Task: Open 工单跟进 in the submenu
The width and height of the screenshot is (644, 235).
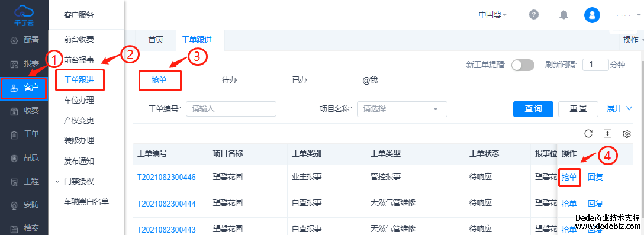Action: coord(79,80)
